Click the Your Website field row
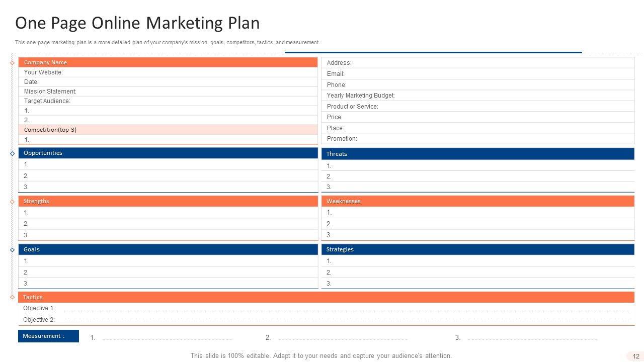 click(x=168, y=72)
